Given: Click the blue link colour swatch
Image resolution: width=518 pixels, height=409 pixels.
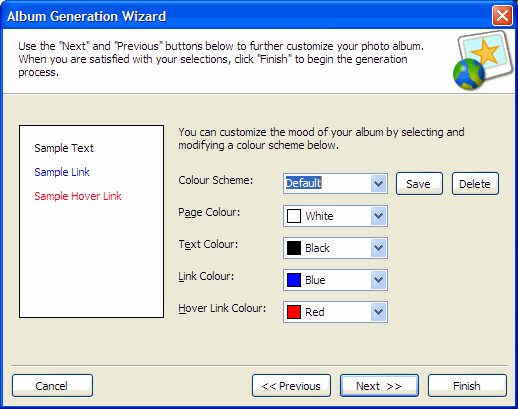Looking at the screenshot, I should (294, 280).
